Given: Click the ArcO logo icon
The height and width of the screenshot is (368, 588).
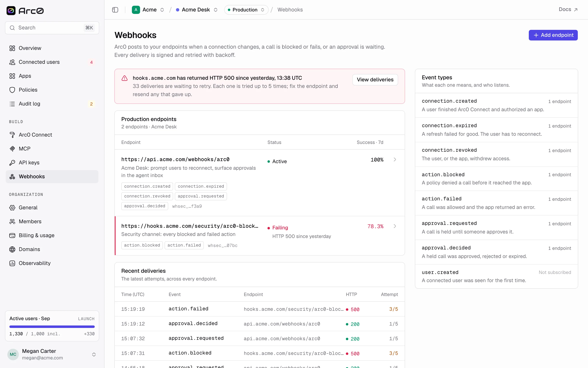Looking at the screenshot, I should click(11, 10).
